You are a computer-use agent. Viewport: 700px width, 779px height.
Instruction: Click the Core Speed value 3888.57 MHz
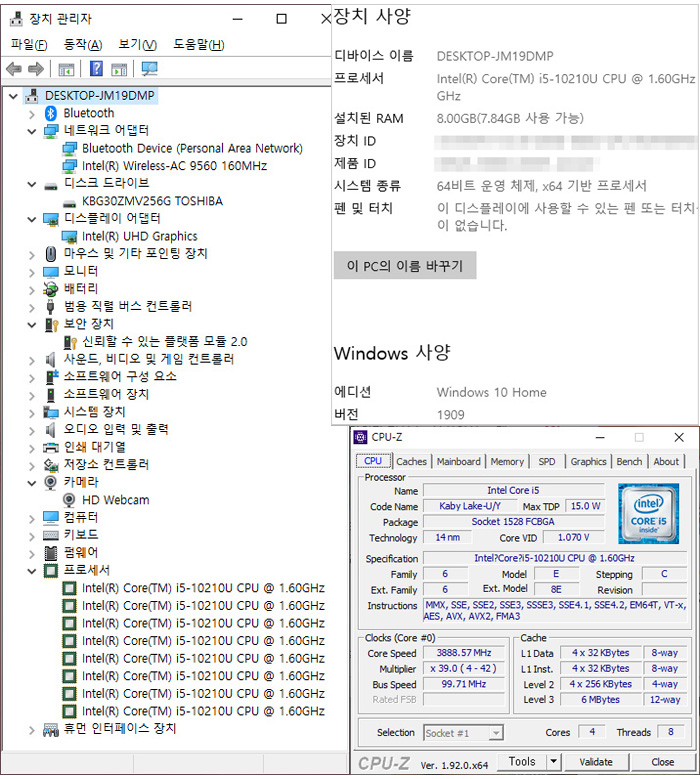tap(464, 653)
